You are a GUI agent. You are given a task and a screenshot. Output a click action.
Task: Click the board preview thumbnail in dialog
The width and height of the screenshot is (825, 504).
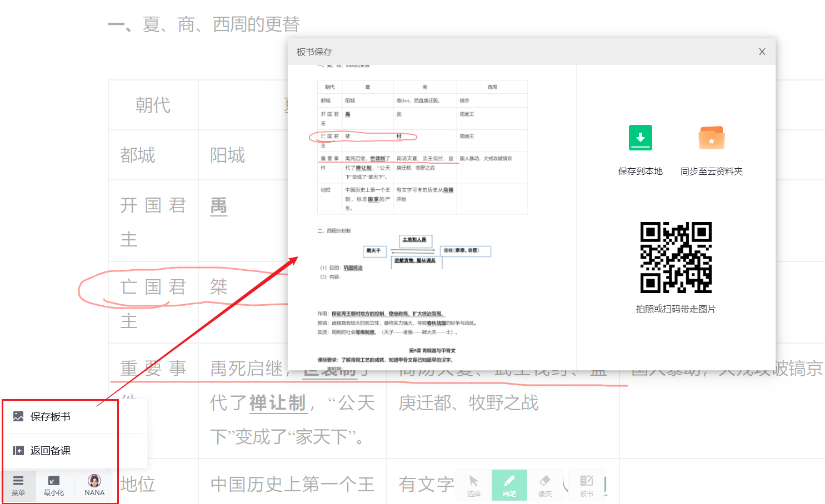tap(432, 218)
